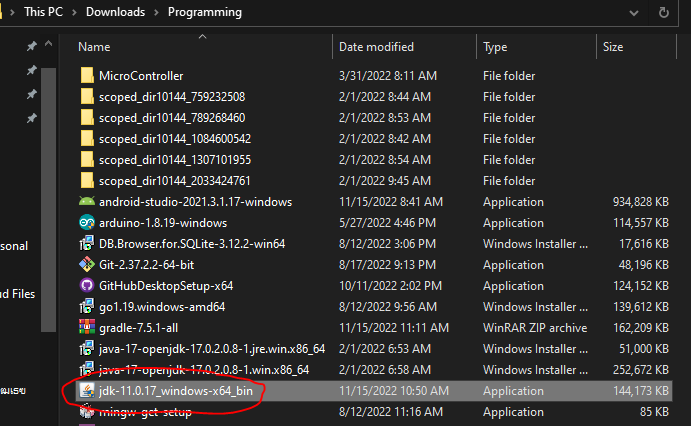Select go1.19.windows-amd64 file name
This screenshot has width=691, height=426.
point(162,307)
